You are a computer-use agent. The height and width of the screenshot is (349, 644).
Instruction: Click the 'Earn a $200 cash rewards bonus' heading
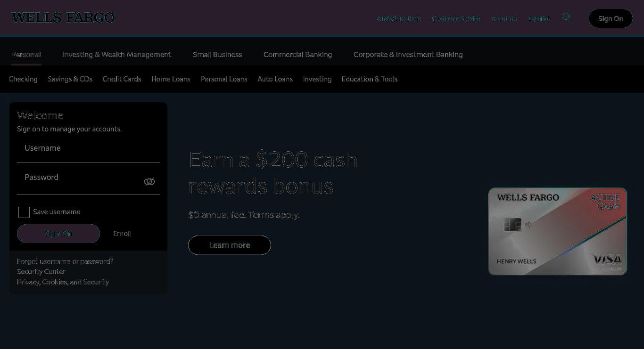(x=273, y=173)
